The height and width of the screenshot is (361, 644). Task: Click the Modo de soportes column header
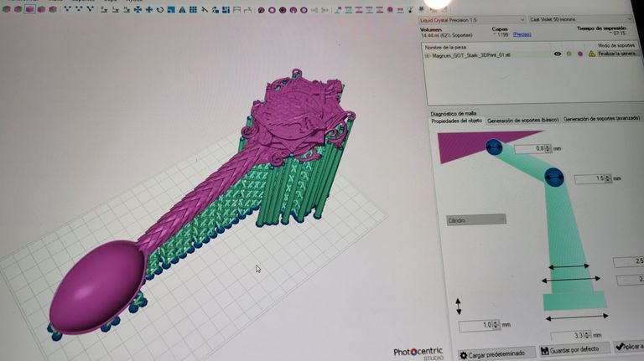click(x=615, y=45)
